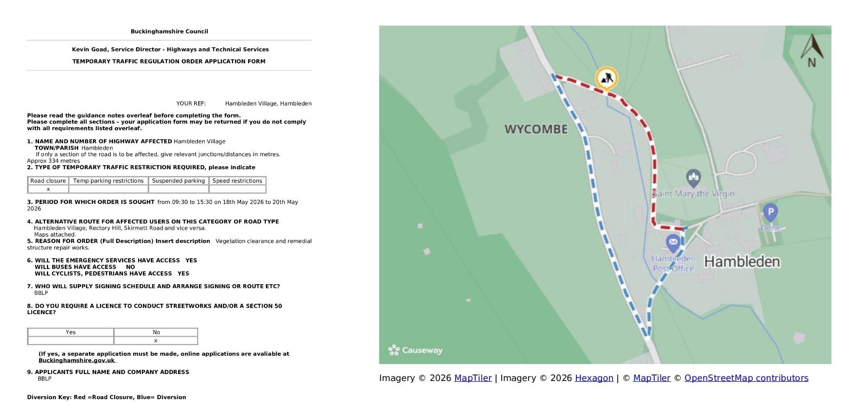
Task: Select the Saint Mary the Virgin church icon
Action: click(x=693, y=178)
